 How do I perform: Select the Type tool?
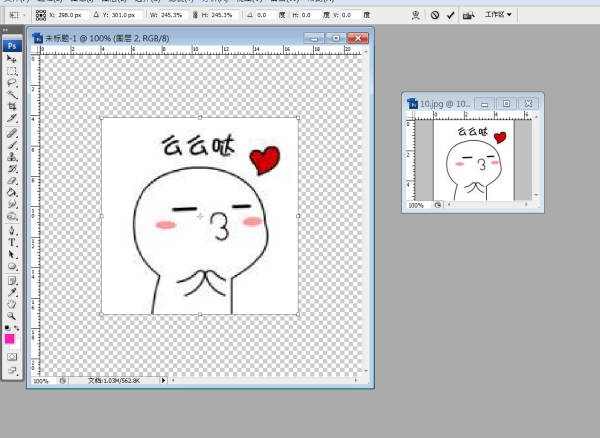12,243
